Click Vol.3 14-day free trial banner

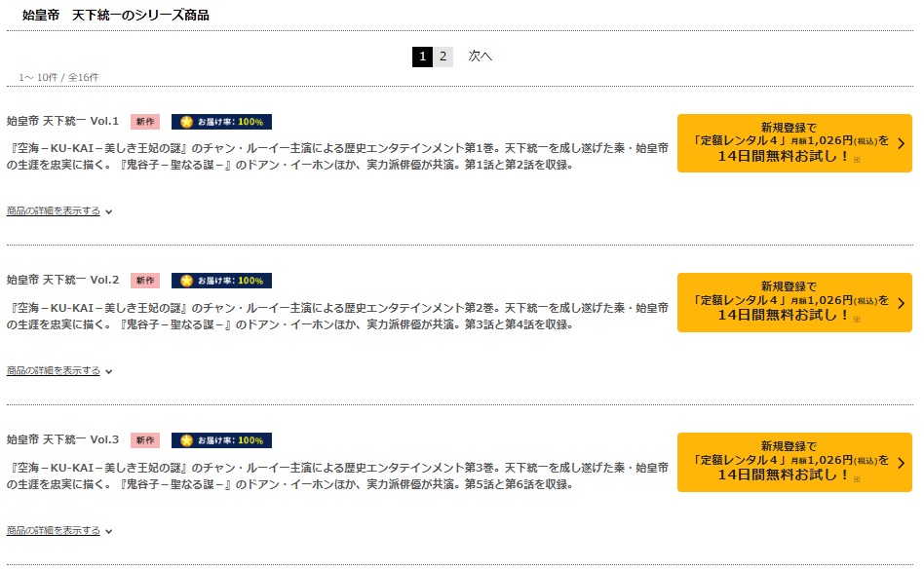coord(794,462)
